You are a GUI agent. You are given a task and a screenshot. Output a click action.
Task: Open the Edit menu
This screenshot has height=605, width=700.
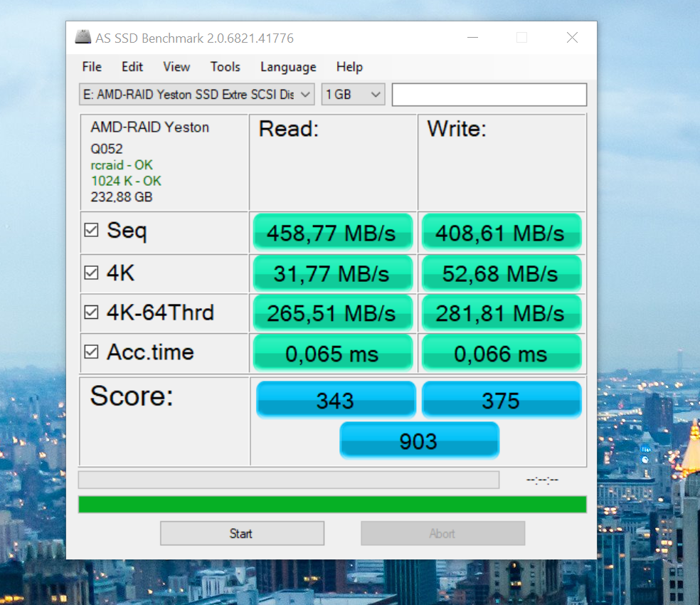(x=132, y=67)
